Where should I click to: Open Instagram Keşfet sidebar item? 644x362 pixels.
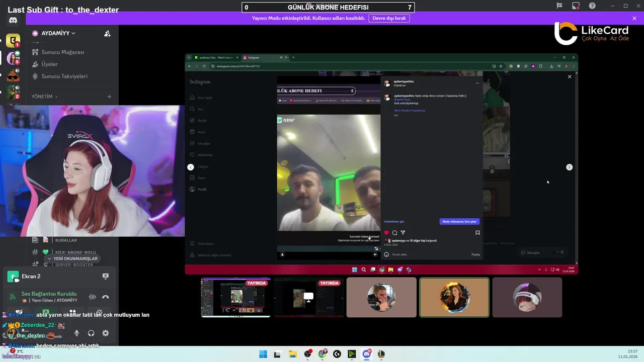(x=199, y=121)
